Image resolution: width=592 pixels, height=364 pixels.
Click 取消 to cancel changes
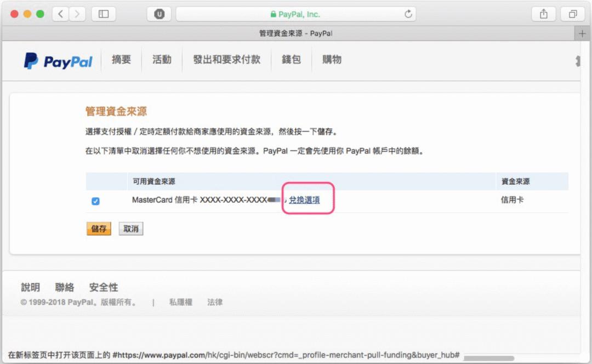point(130,229)
